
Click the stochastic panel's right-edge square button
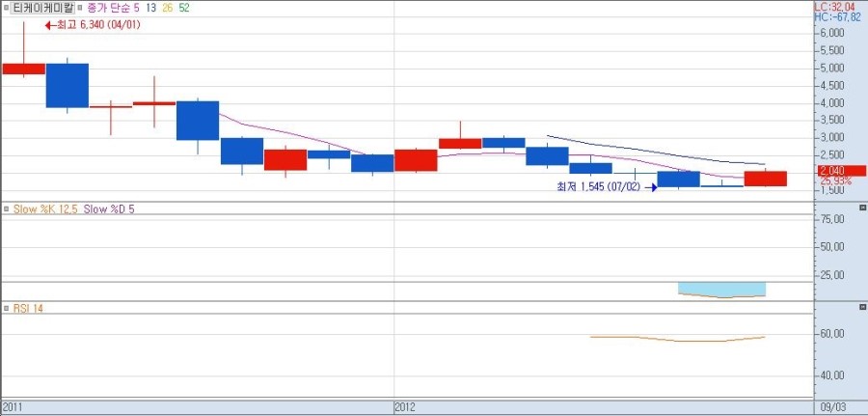click(x=862, y=208)
